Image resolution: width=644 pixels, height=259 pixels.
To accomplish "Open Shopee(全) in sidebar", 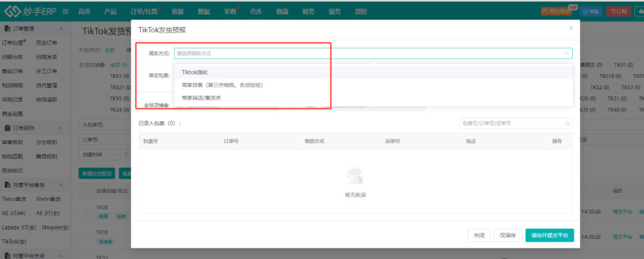I will [54, 228].
